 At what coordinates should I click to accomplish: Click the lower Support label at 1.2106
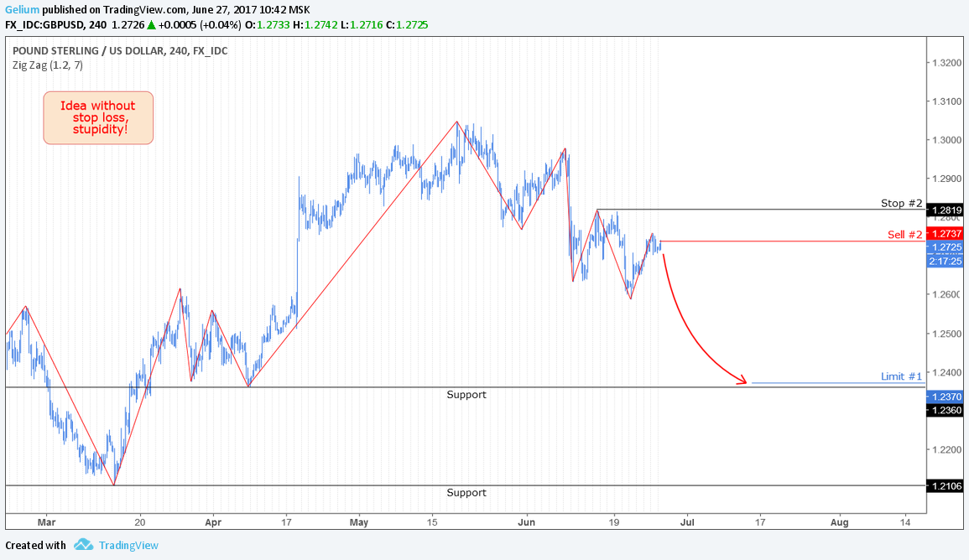point(466,493)
